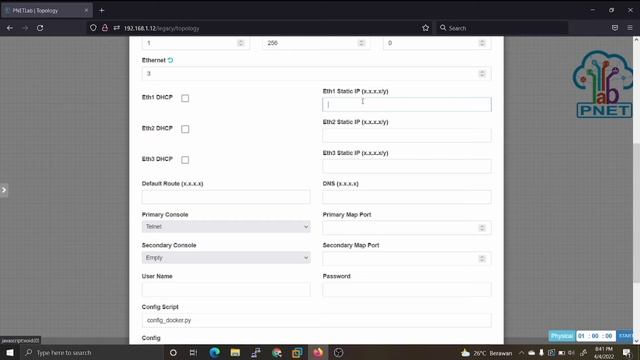The width and height of the screenshot is (640, 360).
Task: Click the Eth3 Static IP field
Action: 407,166
